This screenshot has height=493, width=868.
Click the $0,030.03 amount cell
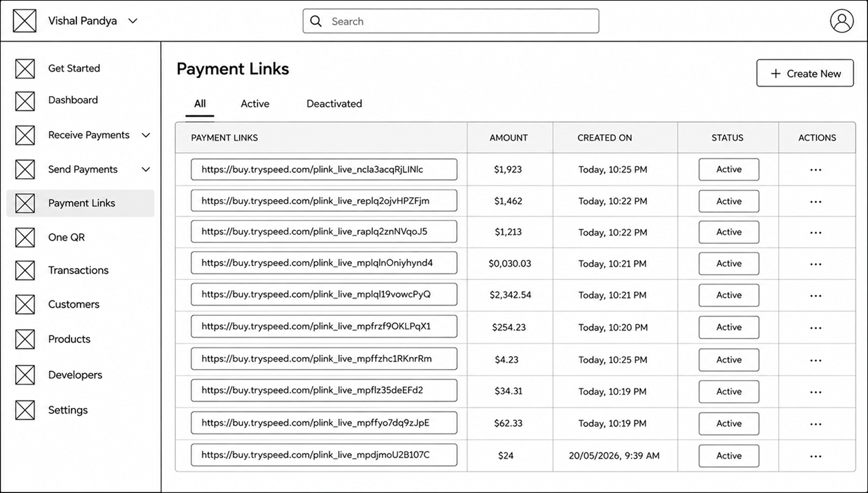tap(510, 264)
